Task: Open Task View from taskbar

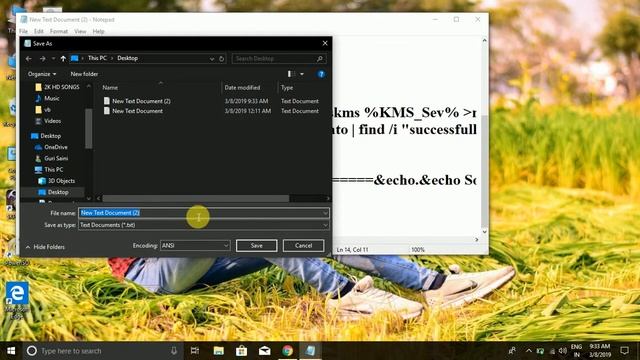Action: point(195,351)
